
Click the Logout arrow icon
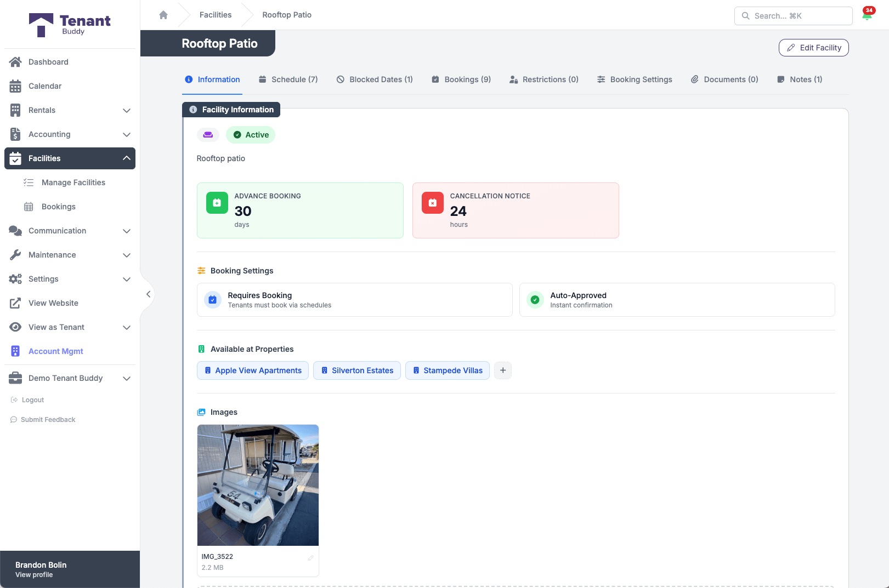coord(14,400)
